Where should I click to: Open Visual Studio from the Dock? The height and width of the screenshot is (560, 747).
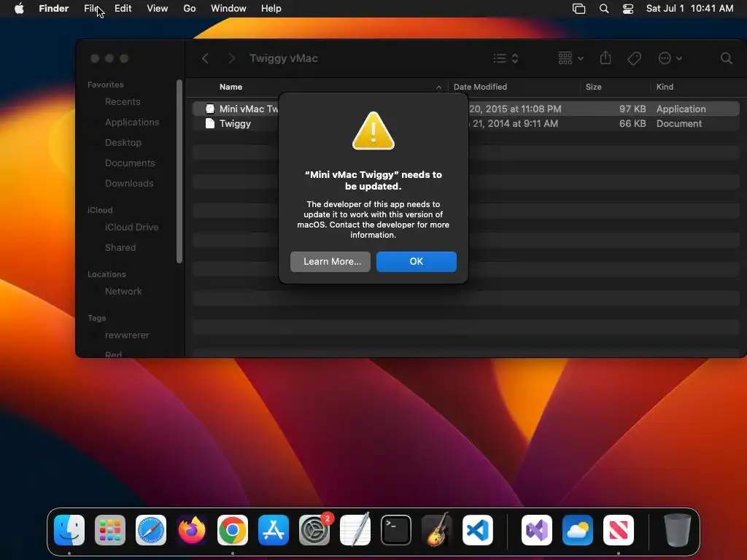pyautogui.click(x=537, y=530)
